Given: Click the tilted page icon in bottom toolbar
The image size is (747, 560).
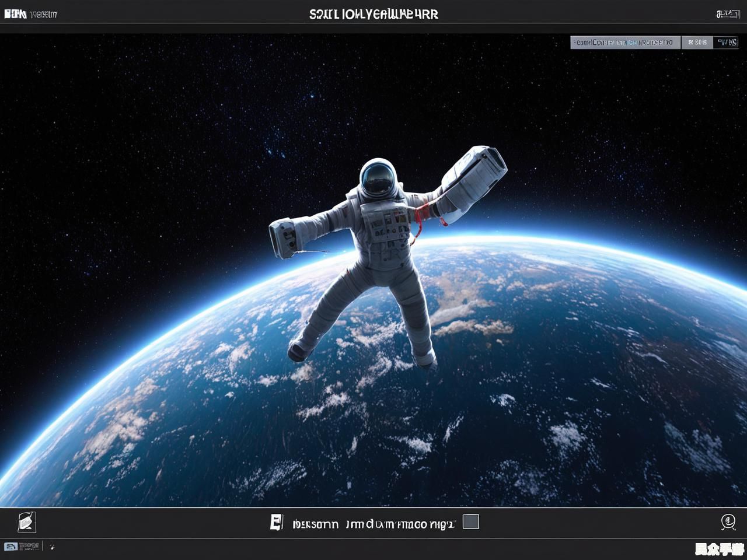Looking at the screenshot, I should click(27, 522).
